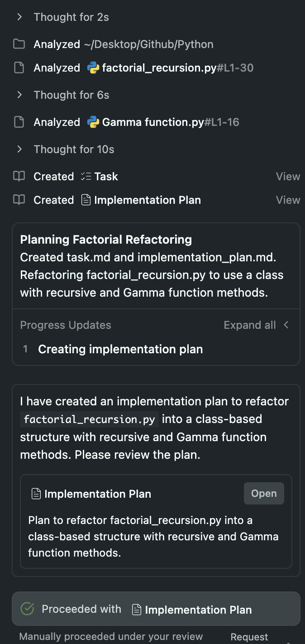Collapse chevron next to Expand all
The height and width of the screenshot is (644, 305).
click(x=286, y=325)
